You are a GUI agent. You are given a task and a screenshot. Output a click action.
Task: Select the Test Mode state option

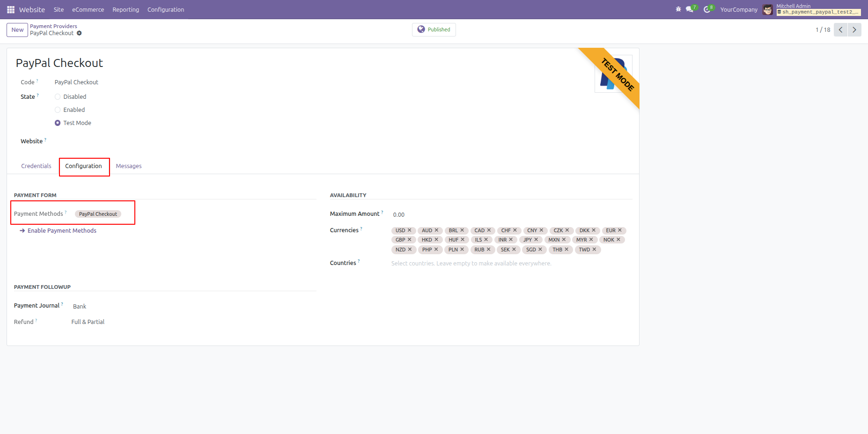[58, 123]
